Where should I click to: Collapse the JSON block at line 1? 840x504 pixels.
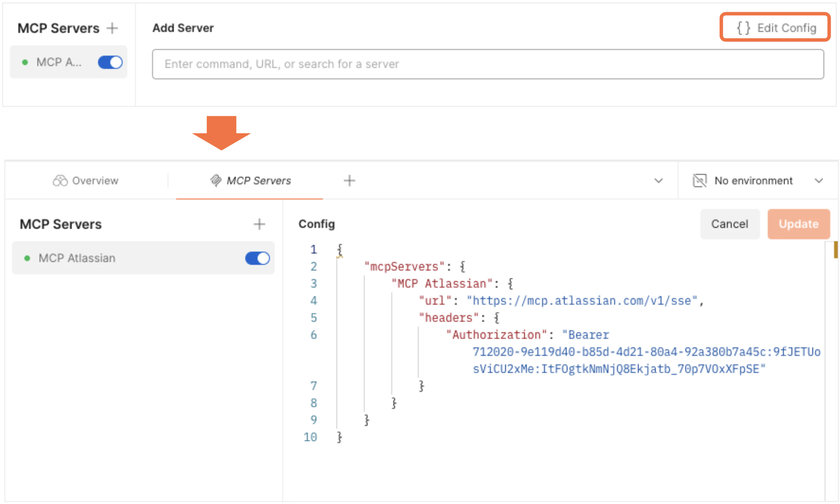339,250
